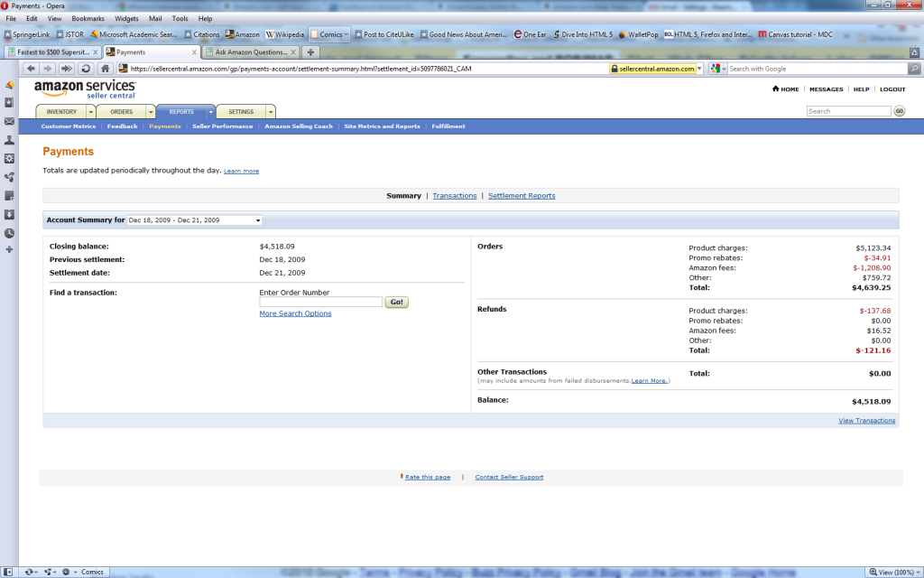
Task: Click the browser Reload button
Action: tap(86, 69)
